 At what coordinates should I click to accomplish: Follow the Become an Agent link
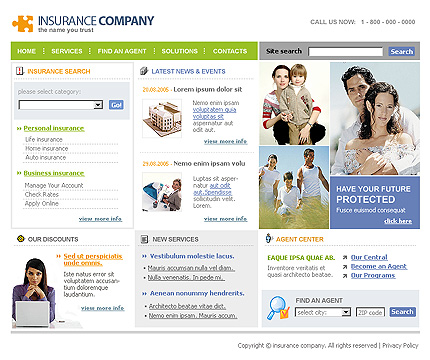click(379, 267)
